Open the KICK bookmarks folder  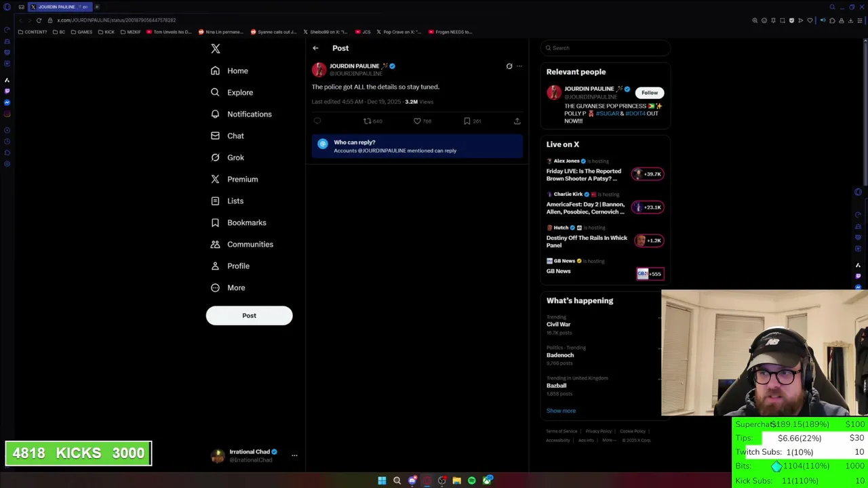[x=106, y=32]
